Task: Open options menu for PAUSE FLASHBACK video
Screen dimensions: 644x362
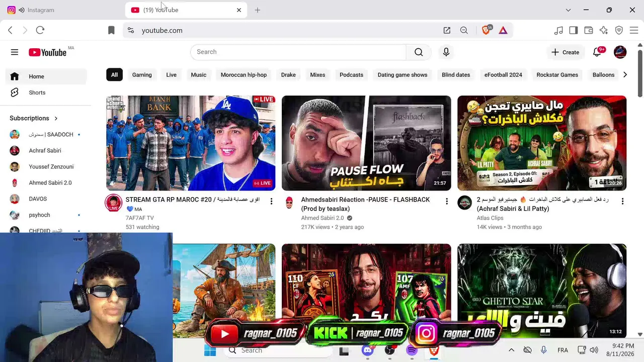Action: coord(447,202)
